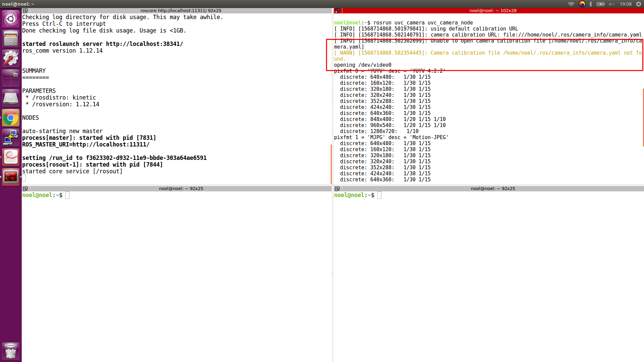Open the battery status indicator

(601, 4)
